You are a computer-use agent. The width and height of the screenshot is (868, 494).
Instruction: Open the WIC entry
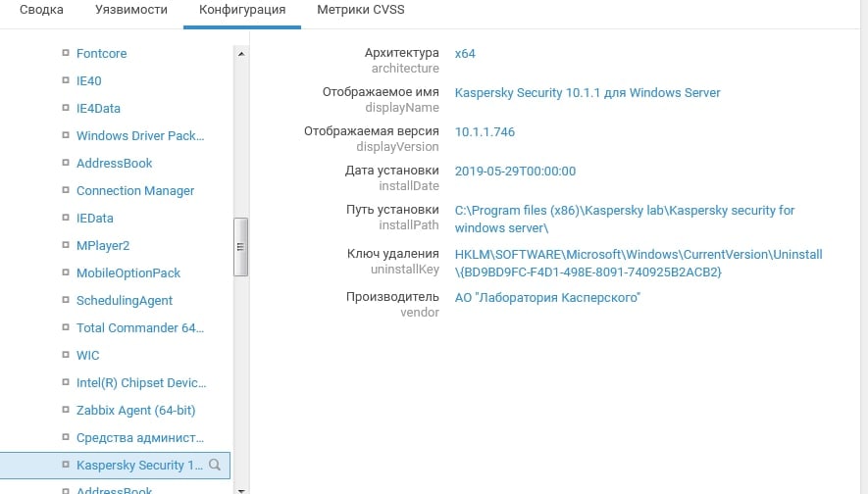pyautogui.click(x=88, y=355)
